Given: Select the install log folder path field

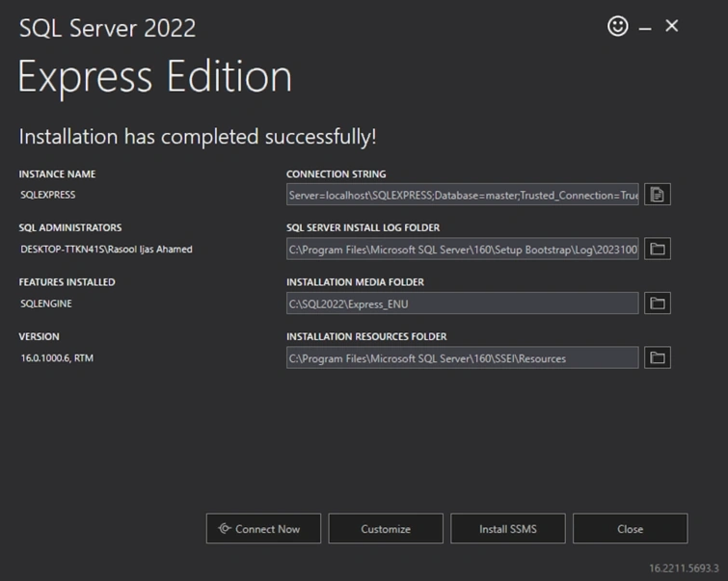Looking at the screenshot, I should [463, 249].
